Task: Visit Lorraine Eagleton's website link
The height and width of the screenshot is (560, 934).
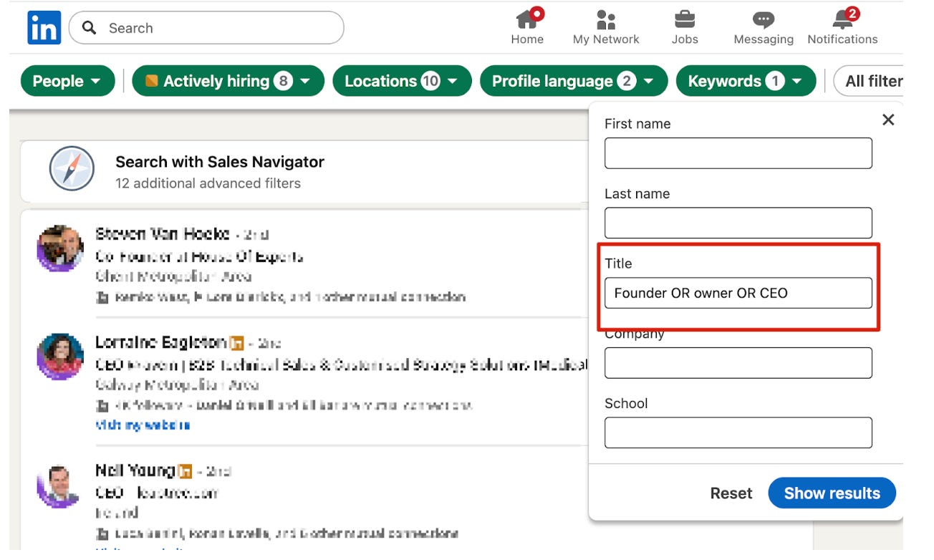Action: coord(143,425)
